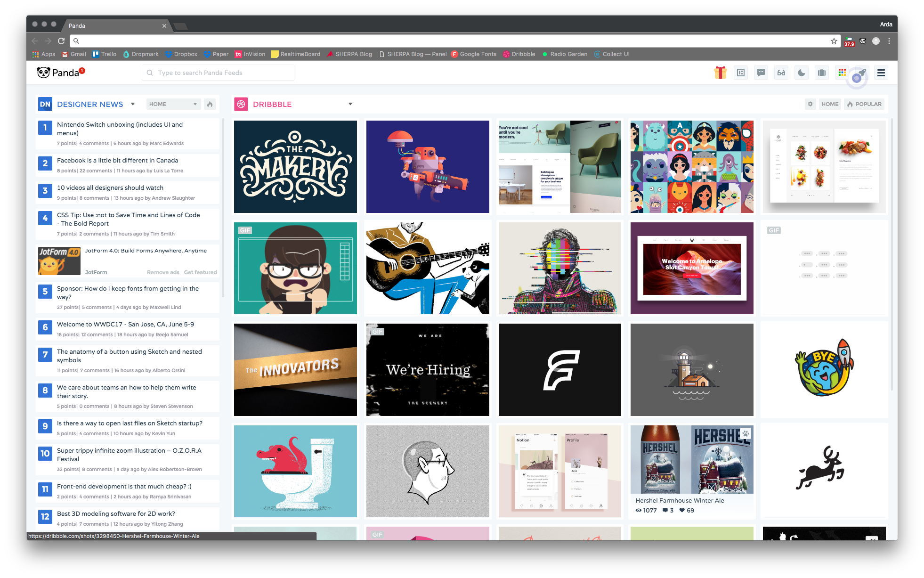This screenshot has height=578, width=924.
Task: Switch Dribbble feed to HOME
Action: [830, 104]
